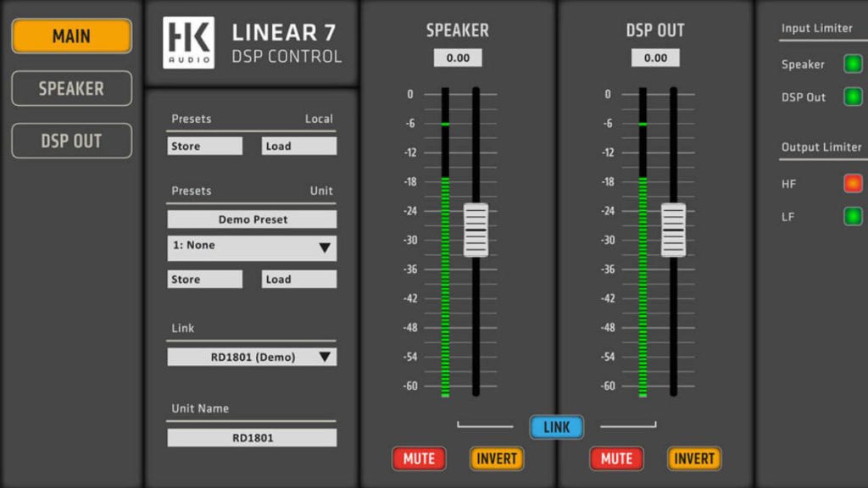Click the Output Limiter HF red indicator
The image size is (868, 488).
(x=853, y=183)
